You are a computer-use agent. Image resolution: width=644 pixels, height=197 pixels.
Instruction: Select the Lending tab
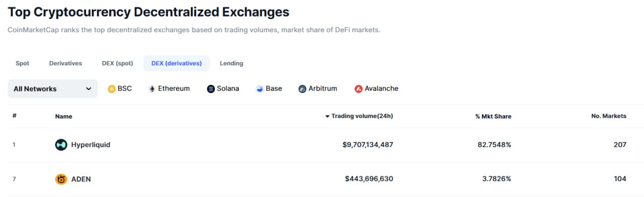pyautogui.click(x=231, y=63)
